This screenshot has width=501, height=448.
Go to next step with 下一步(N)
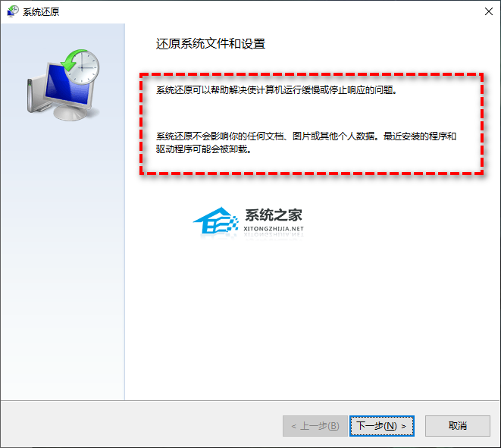[x=382, y=425]
